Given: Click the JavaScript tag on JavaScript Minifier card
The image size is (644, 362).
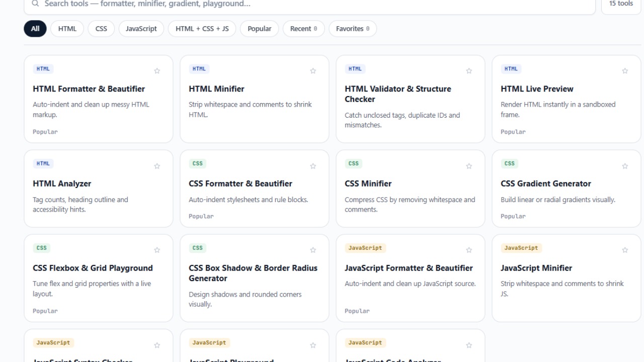Looking at the screenshot, I should 521,248.
